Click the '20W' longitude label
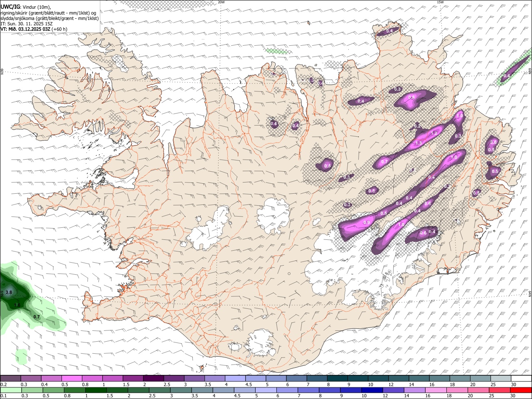532x399 pixels. [x=221, y=2]
